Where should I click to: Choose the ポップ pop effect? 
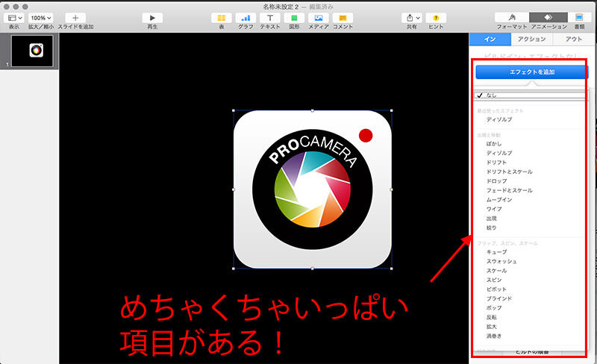click(494, 308)
